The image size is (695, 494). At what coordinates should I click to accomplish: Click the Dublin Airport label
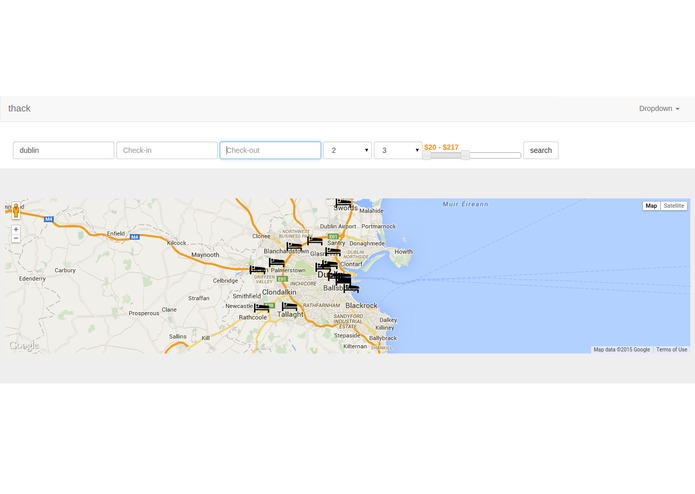338,226
